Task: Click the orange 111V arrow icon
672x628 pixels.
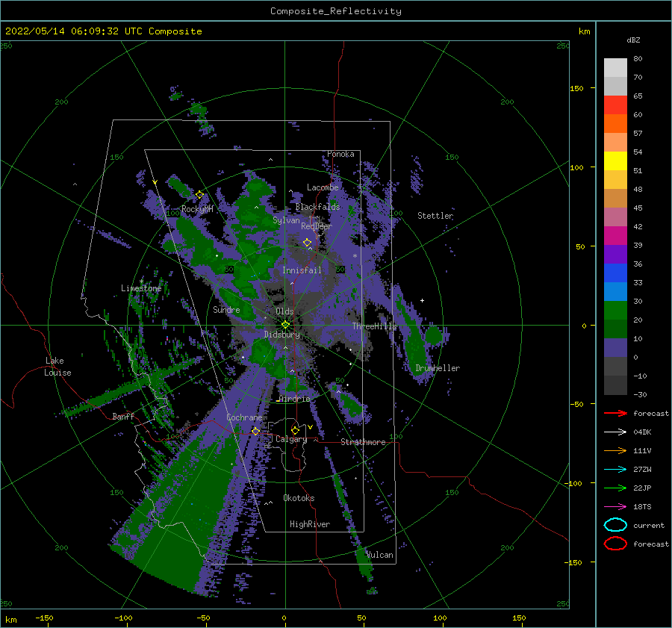Action: 615,450
